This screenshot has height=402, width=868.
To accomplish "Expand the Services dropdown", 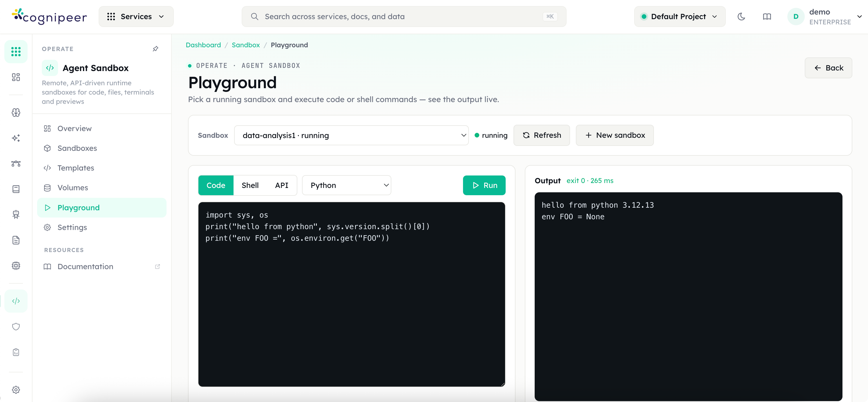I will coord(136,17).
